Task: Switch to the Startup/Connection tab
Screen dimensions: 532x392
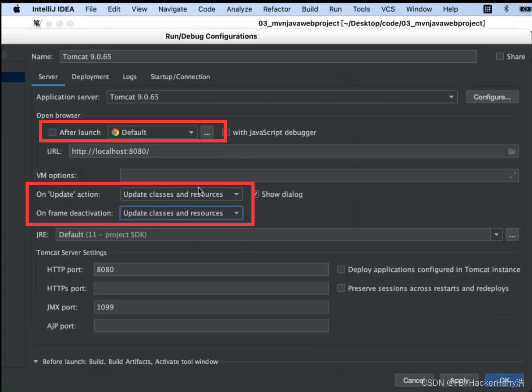Action: pos(180,77)
